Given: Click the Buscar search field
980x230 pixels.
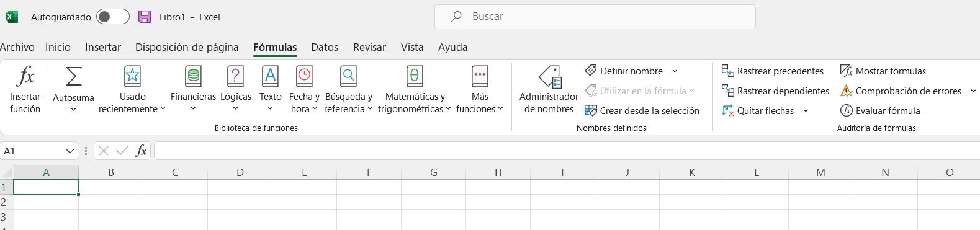Looking at the screenshot, I should point(595,17).
